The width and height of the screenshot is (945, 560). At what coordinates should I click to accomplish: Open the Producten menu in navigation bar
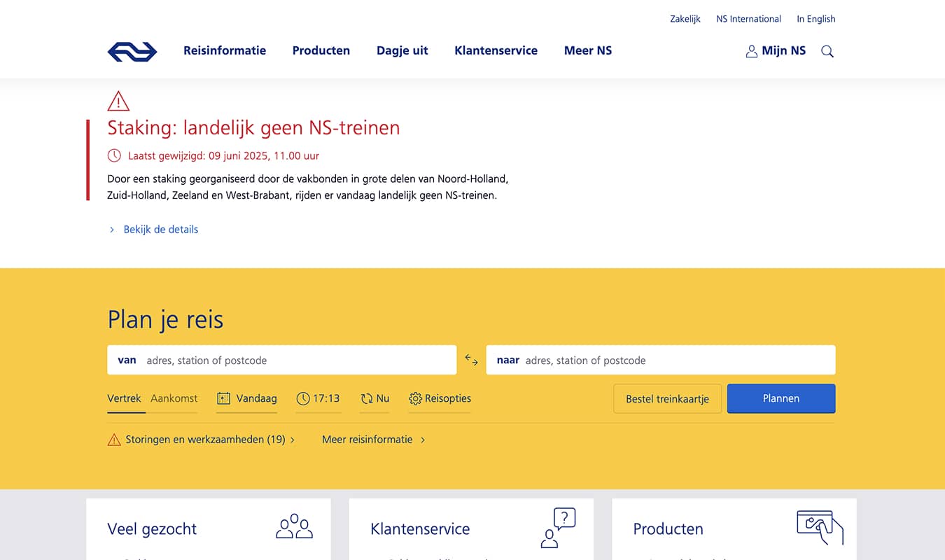321,50
